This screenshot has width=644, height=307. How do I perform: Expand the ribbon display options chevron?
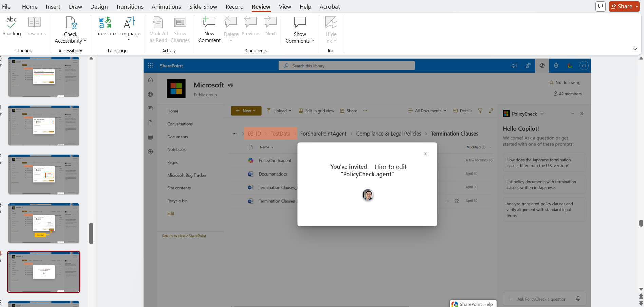[635, 49]
